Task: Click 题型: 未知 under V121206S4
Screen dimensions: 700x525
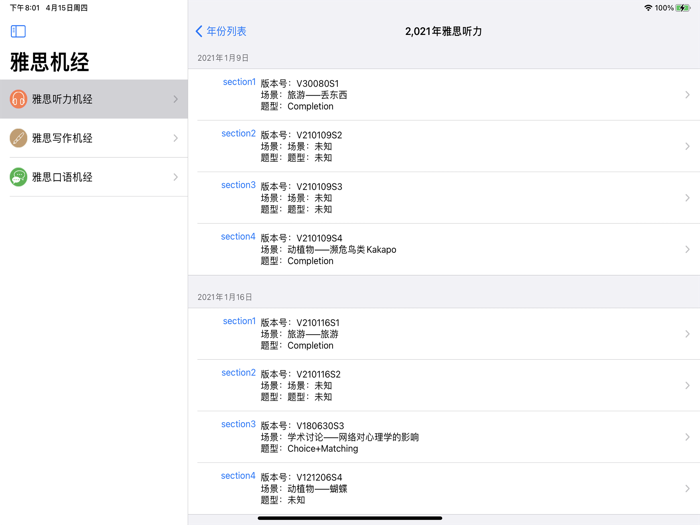Action: 283,500
